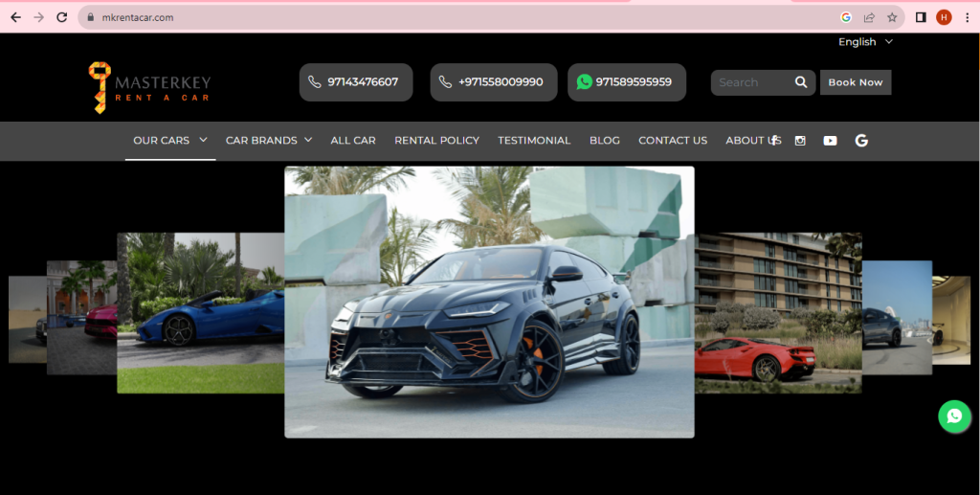The width and height of the screenshot is (980, 495).
Task: Click the floating green WhatsApp chat button
Action: pos(954,416)
